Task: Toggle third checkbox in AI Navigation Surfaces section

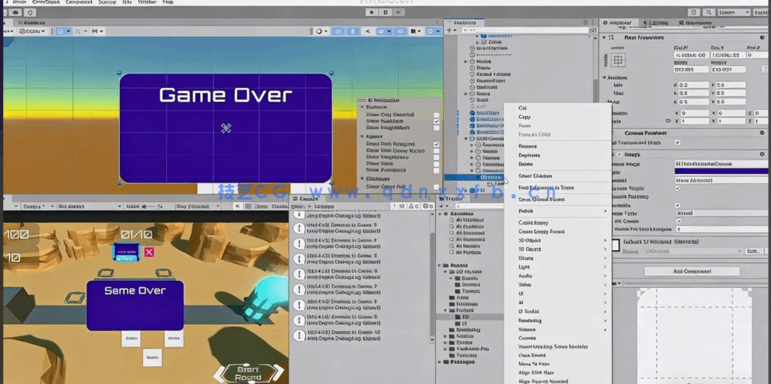Action: [436, 128]
